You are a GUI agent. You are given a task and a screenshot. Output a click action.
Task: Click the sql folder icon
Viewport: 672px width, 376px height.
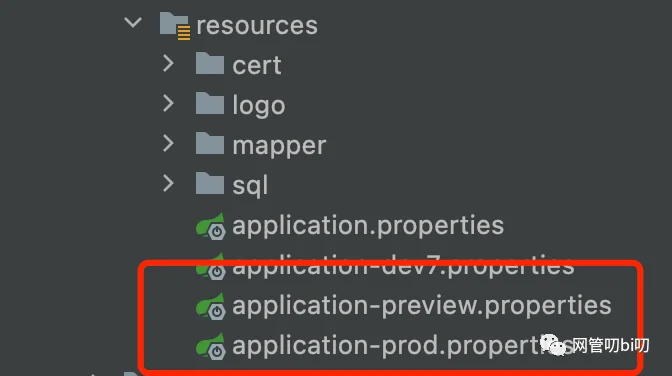tap(210, 183)
